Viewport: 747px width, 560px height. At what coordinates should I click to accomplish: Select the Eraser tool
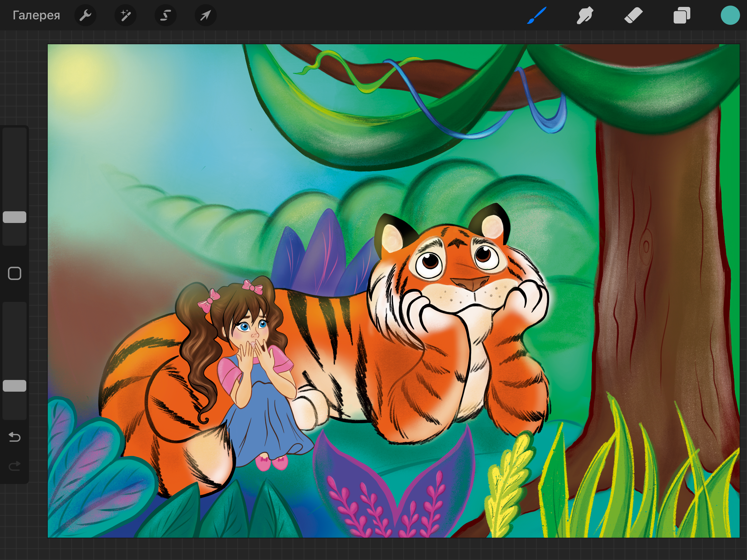(x=633, y=15)
